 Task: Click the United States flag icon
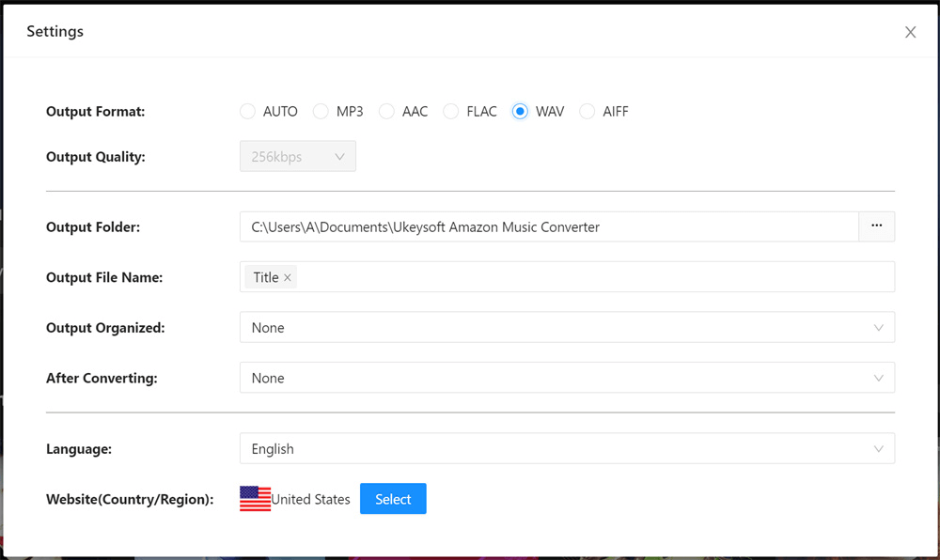[x=254, y=498]
